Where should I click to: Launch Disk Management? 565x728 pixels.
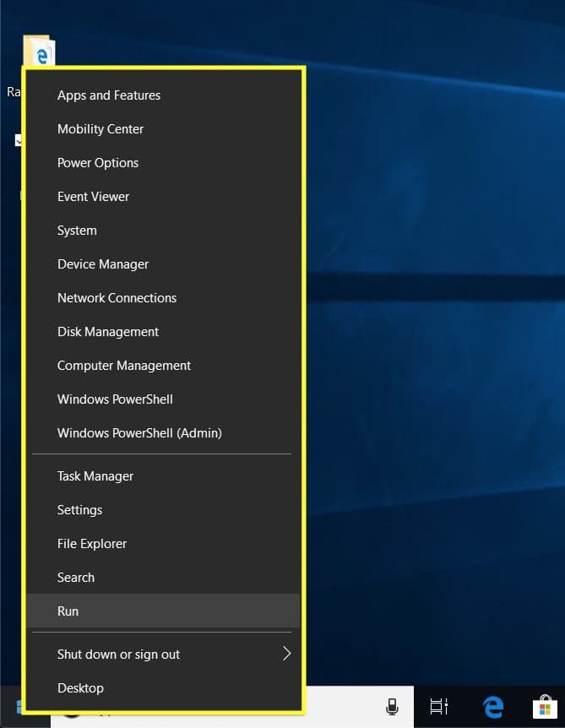[163, 332]
